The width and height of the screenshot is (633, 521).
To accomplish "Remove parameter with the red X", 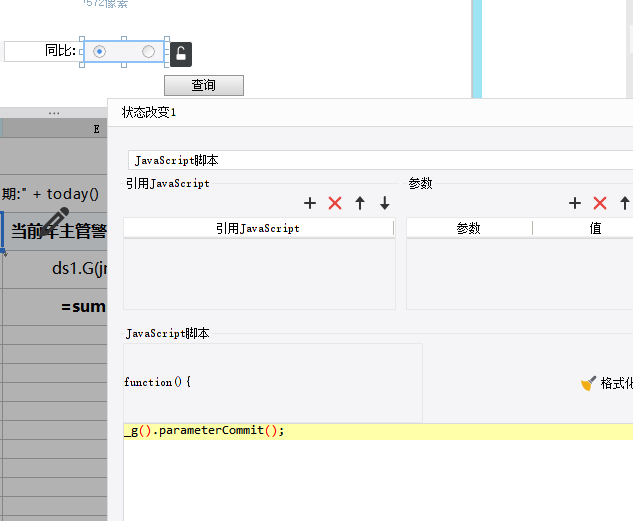I will (x=600, y=203).
